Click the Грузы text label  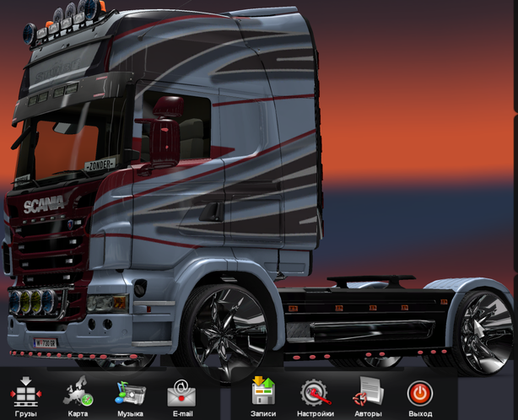[26, 414]
